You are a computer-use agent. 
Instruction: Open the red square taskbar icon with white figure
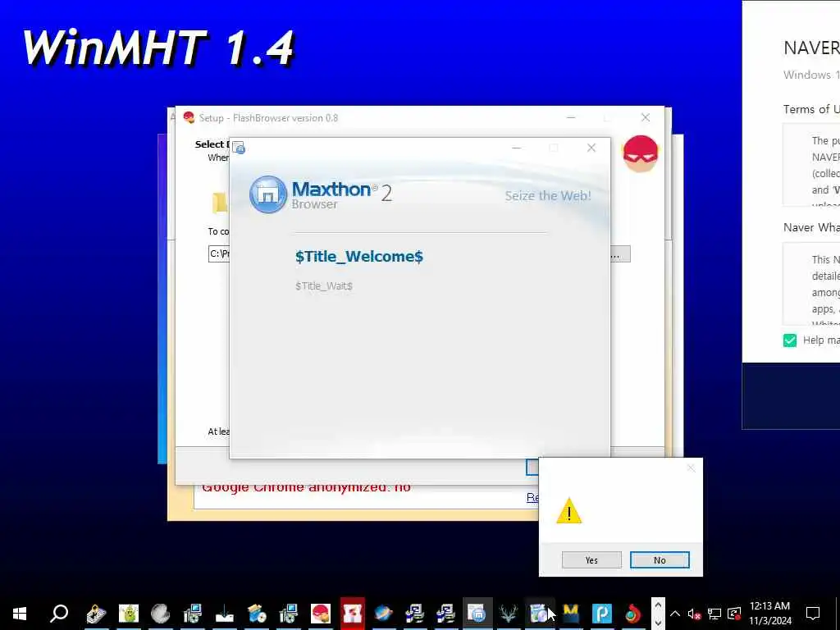352,613
